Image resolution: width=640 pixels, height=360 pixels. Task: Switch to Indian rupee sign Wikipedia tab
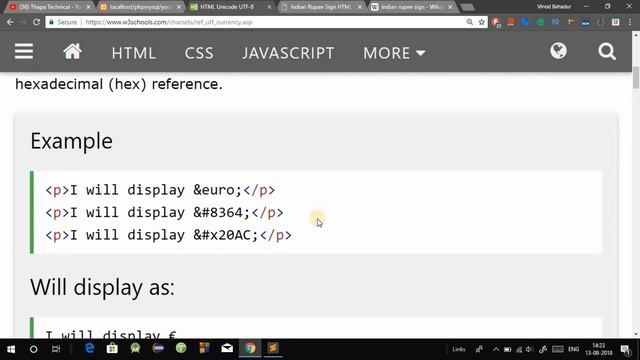pos(410,7)
